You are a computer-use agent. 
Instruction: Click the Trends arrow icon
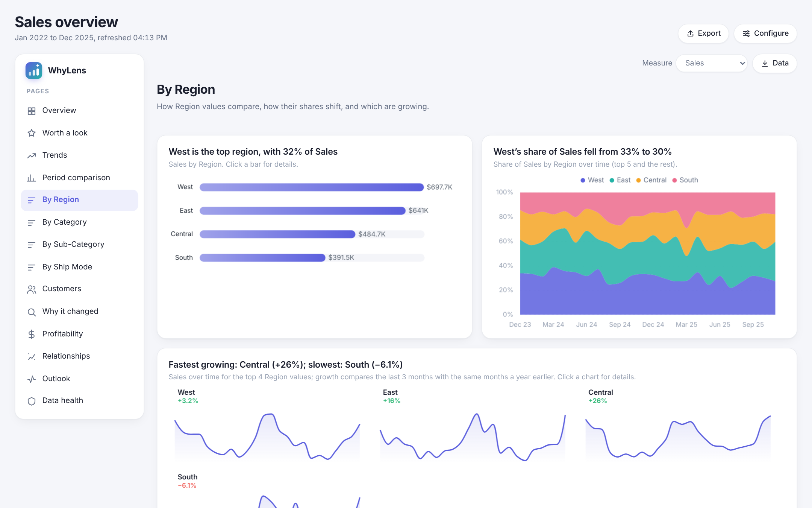pos(32,155)
